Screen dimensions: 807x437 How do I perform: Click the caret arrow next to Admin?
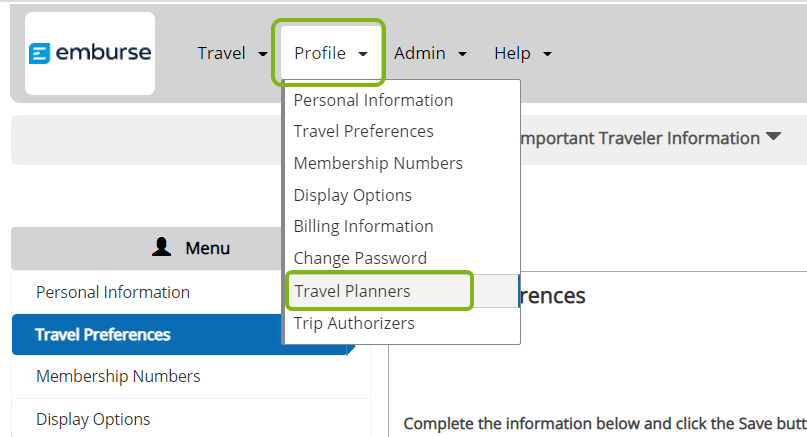tap(462, 54)
